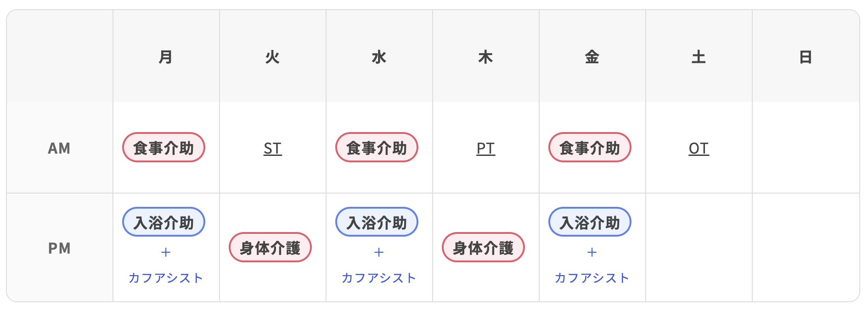Click Monday PM 入浴介助 badge

point(163,222)
